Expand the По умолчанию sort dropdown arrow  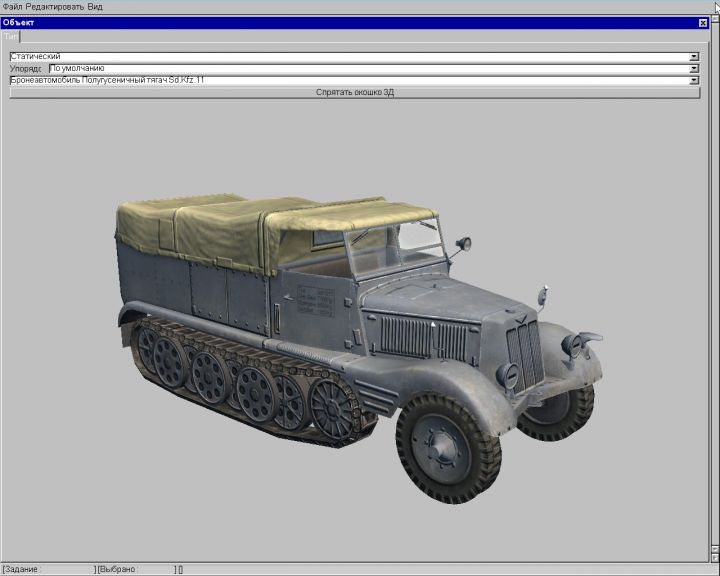(x=694, y=68)
